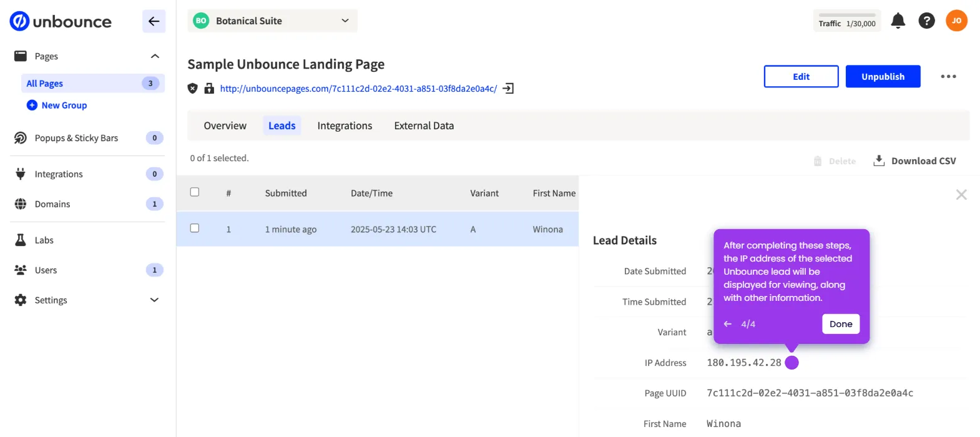Click the Delete trash icon
This screenshot has width=980, height=437.
pos(818,161)
